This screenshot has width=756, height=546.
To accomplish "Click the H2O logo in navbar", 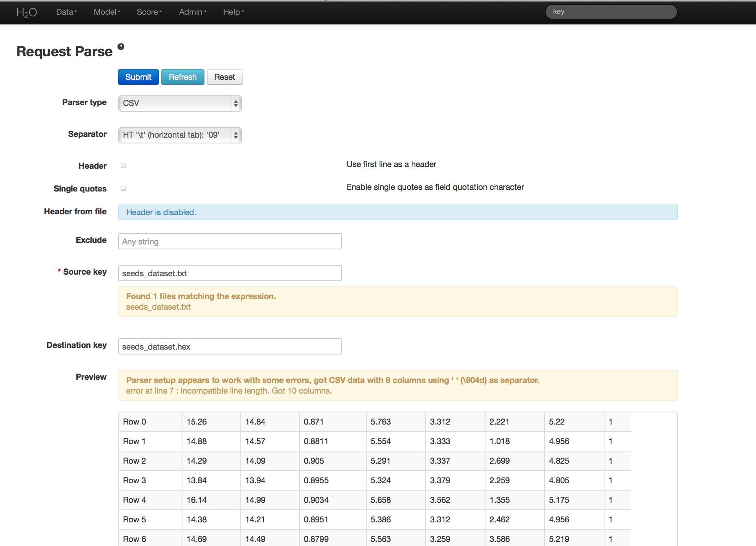I will (x=26, y=12).
